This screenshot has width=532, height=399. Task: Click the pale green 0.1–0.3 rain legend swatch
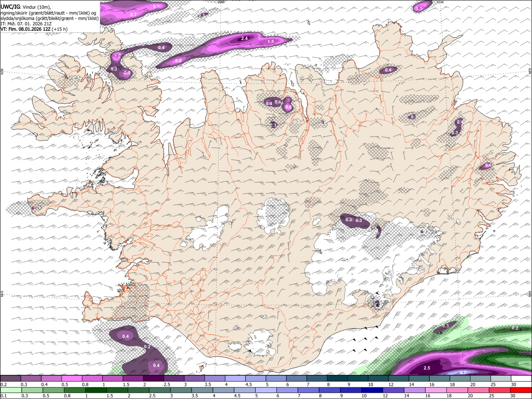pyautogui.click(x=11, y=390)
